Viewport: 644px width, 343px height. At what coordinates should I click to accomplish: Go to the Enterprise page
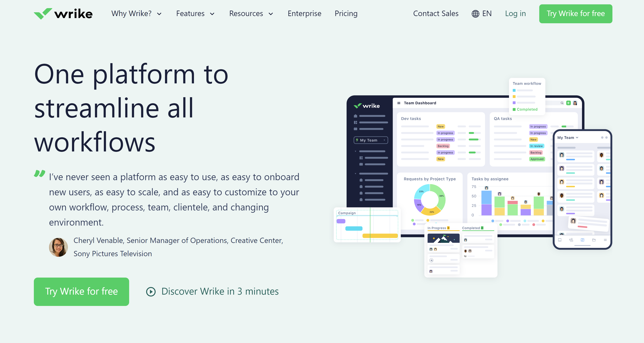click(x=304, y=13)
